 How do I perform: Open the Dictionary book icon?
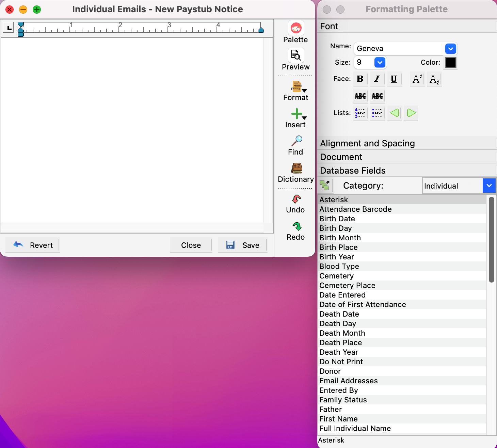pos(296,168)
